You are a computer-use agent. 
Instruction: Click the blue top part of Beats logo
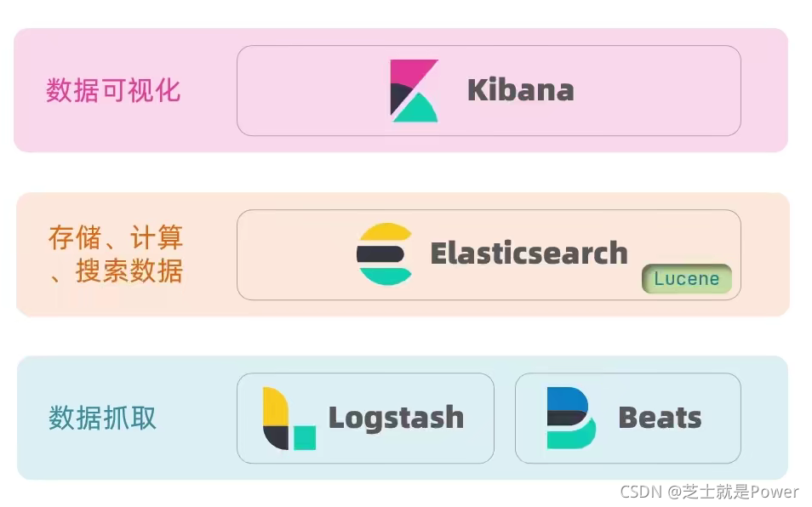567,398
